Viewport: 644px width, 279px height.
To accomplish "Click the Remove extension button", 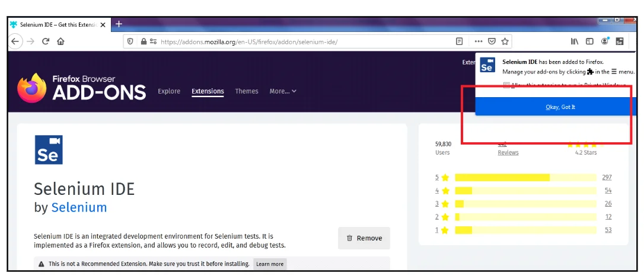I will [x=364, y=238].
